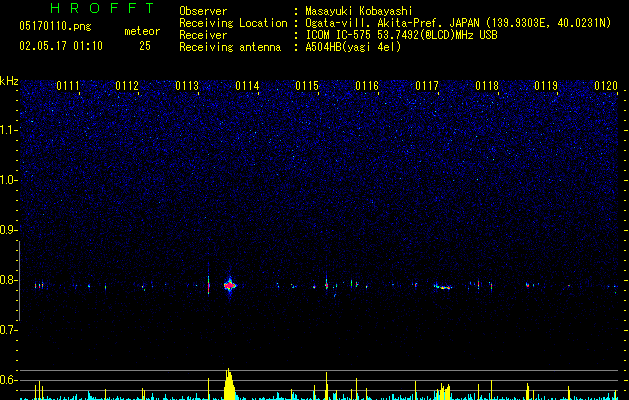The image size is (629, 400).
Task: Click the date stamp 02.05.17 01:10
Action: (x=61, y=46)
